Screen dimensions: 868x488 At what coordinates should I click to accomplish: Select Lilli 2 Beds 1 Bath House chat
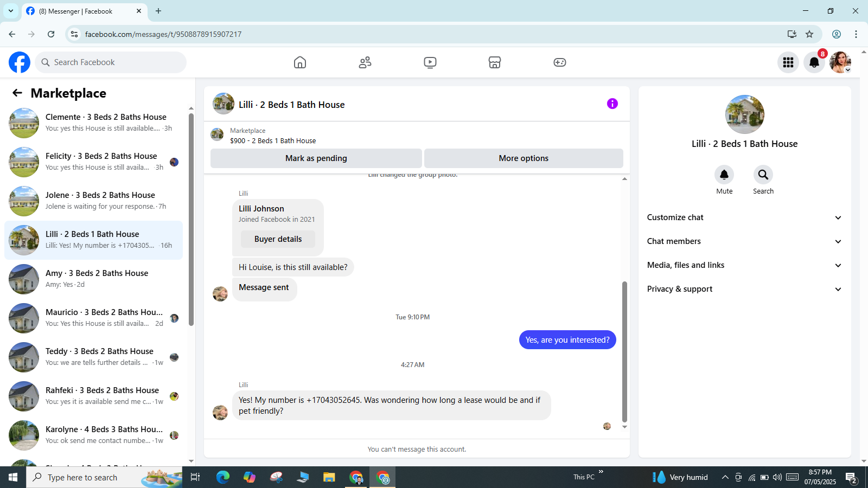click(x=93, y=240)
